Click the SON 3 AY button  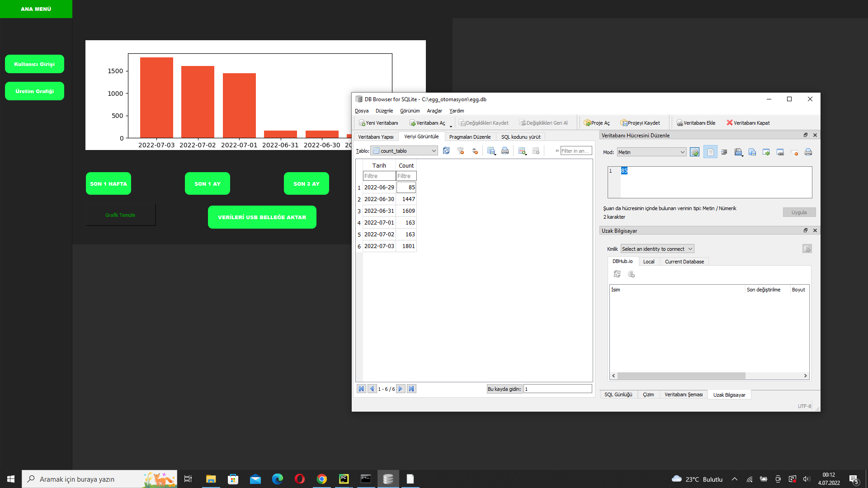tap(307, 183)
